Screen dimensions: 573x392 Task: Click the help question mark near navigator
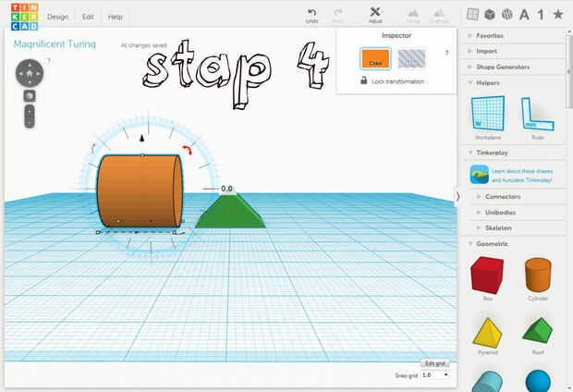point(49,61)
